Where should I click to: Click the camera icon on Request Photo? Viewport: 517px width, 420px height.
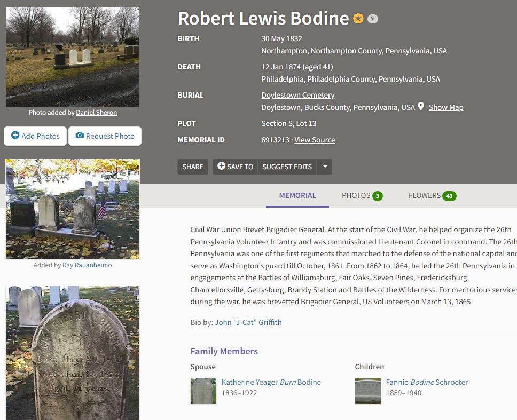80,136
